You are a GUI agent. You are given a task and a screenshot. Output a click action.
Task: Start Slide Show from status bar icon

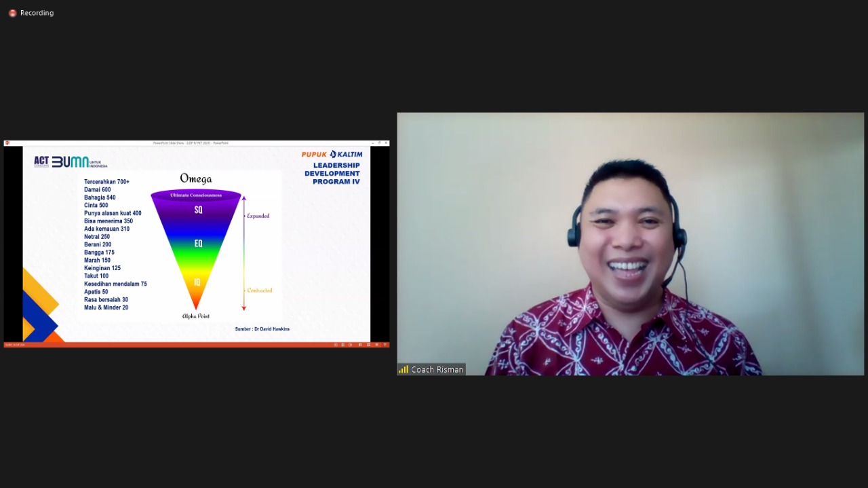click(x=384, y=345)
